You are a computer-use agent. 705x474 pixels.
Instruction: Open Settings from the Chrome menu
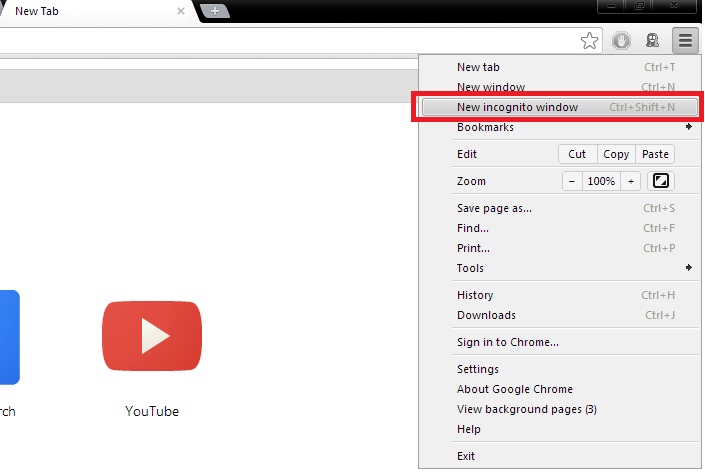[x=478, y=369]
